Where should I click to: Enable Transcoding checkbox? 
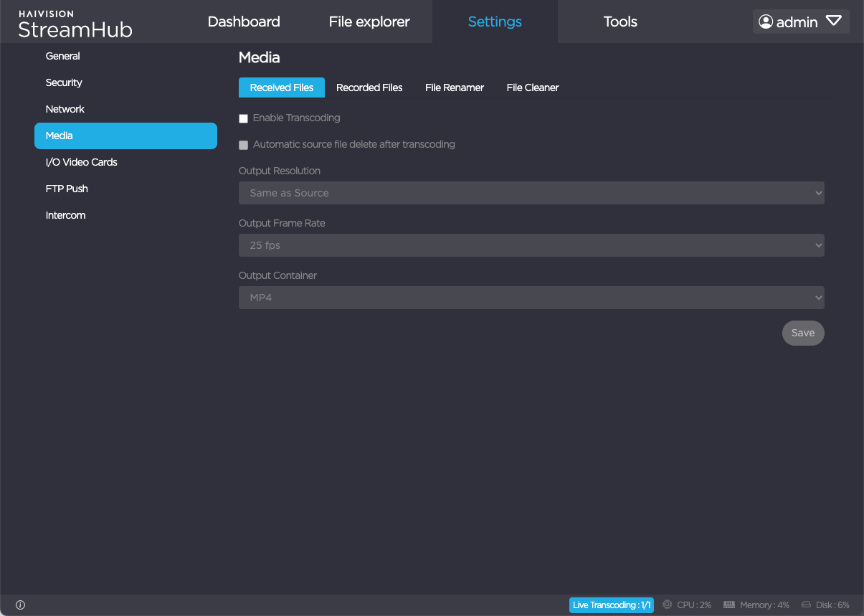pyautogui.click(x=244, y=118)
